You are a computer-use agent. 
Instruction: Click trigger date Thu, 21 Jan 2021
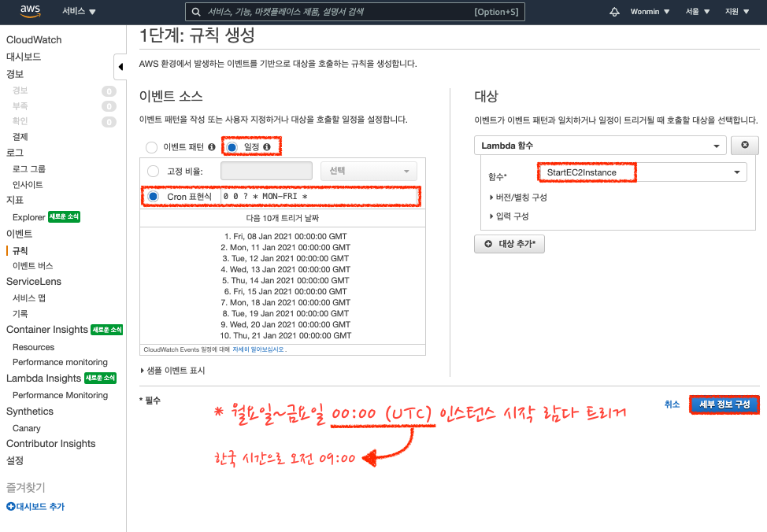pos(286,335)
